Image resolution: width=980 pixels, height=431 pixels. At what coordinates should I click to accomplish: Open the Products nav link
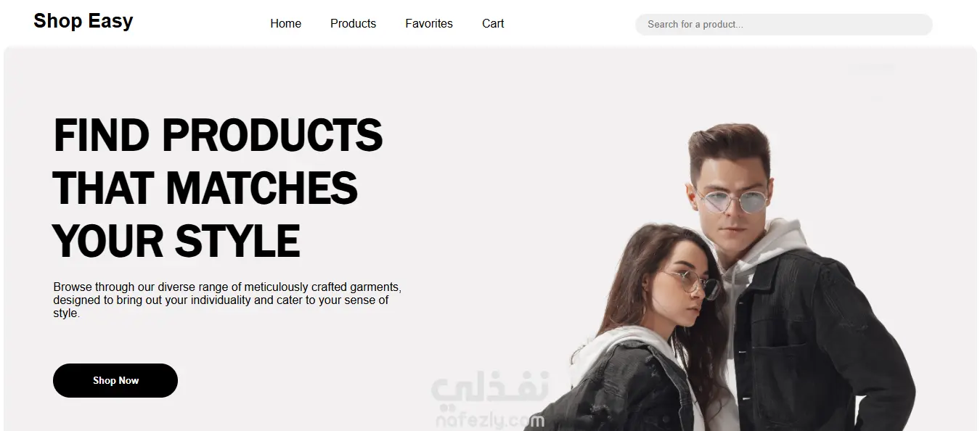(x=353, y=23)
